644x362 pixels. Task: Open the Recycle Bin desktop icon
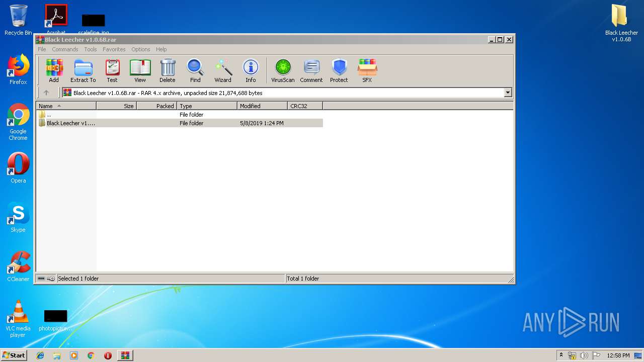[18, 20]
